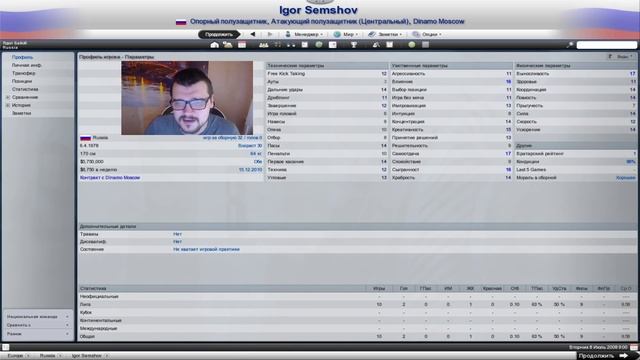Image resolution: width=640 pixels, height=360 pixels.
Task: Switch to the Russia bottom tab
Action: pos(47,356)
